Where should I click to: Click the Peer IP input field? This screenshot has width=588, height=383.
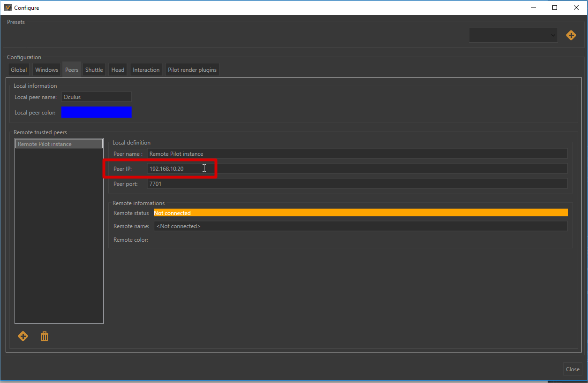357,169
